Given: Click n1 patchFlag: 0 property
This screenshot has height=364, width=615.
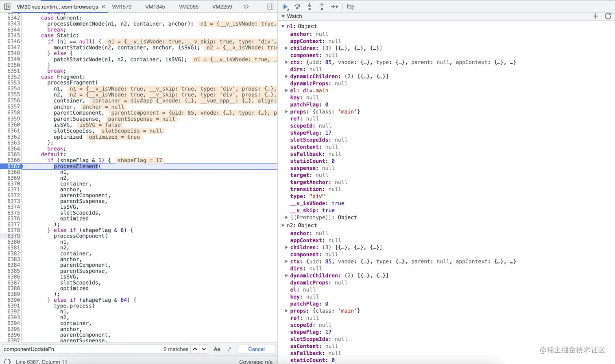Looking at the screenshot, I should pyautogui.click(x=309, y=105).
